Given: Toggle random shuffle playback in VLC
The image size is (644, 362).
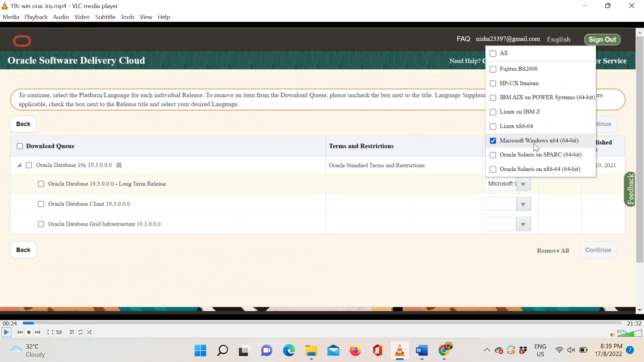Looking at the screenshot, I should (89, 332).
